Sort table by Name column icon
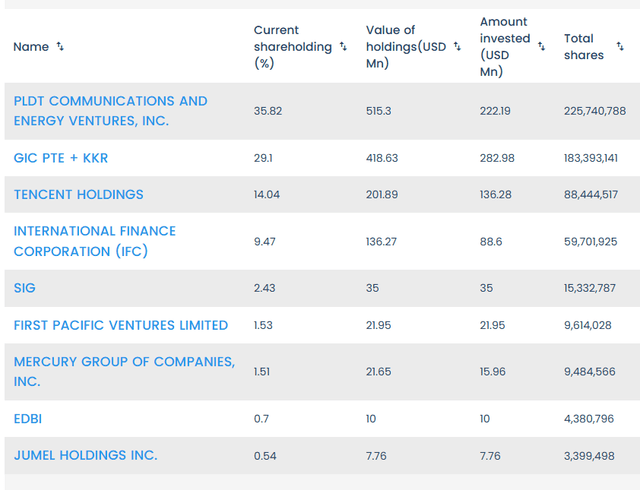640x490 pixels. click(60, 47)
